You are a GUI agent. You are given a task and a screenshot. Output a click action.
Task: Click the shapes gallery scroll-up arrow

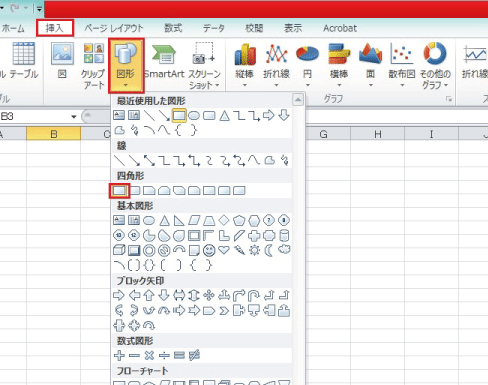(x=298, y=99)
